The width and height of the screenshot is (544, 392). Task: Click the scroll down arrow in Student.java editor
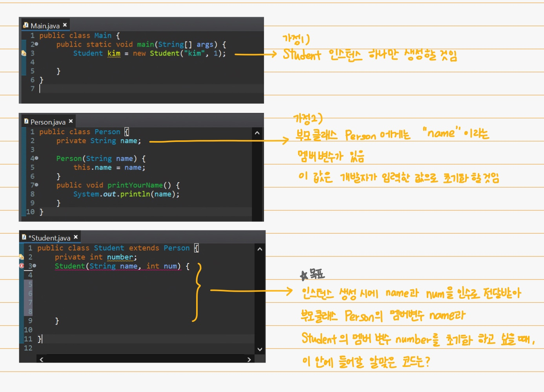[x=260, y=349]
